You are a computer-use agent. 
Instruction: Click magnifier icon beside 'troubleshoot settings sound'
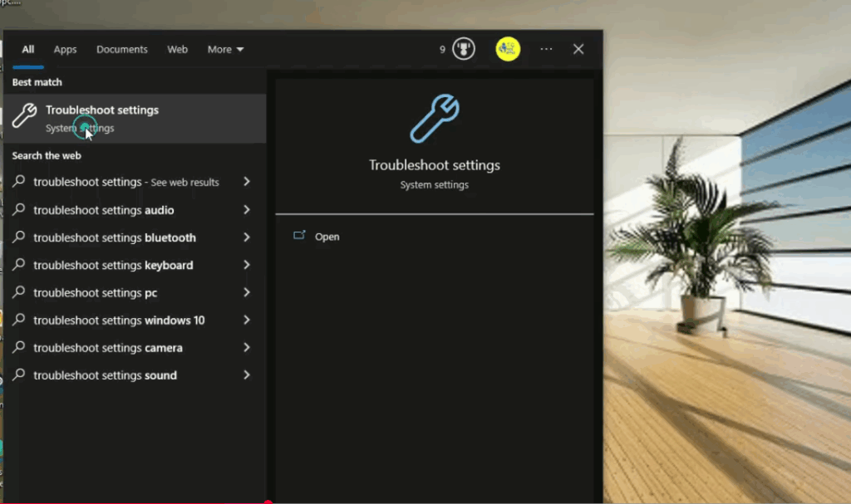pos(19,375)
